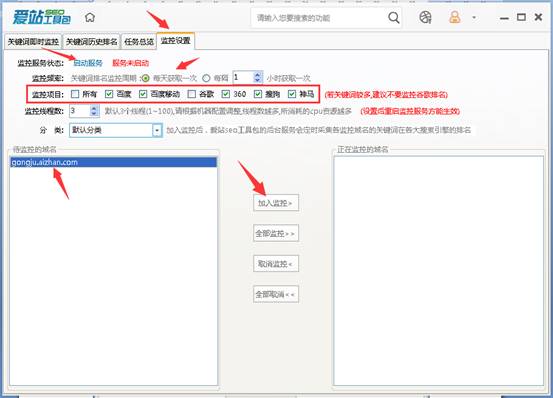Image resolution: width=553 pixels, height=398 pixels.
Task: Open the user account avatar icon
Action: 455,17
